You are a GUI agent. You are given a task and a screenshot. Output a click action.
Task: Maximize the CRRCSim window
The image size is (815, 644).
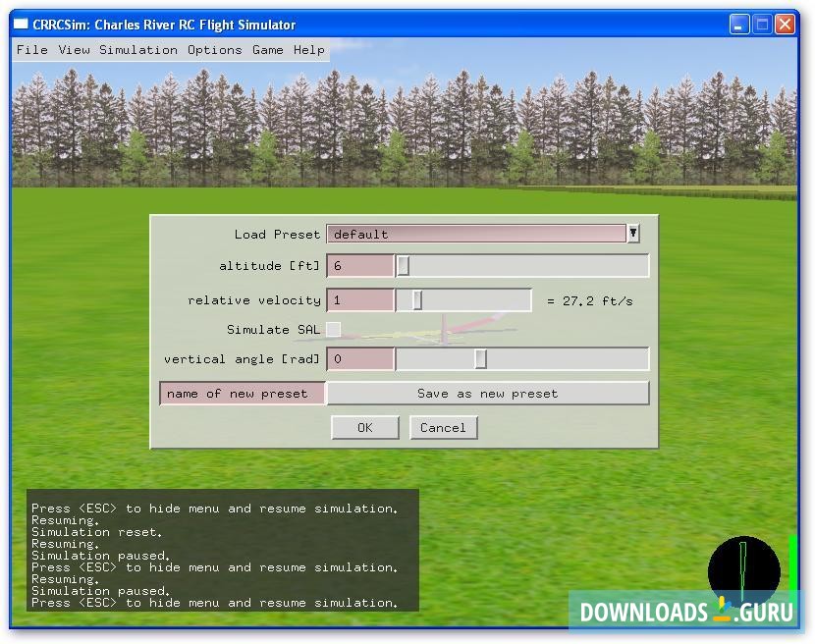[x=762, y=25]
